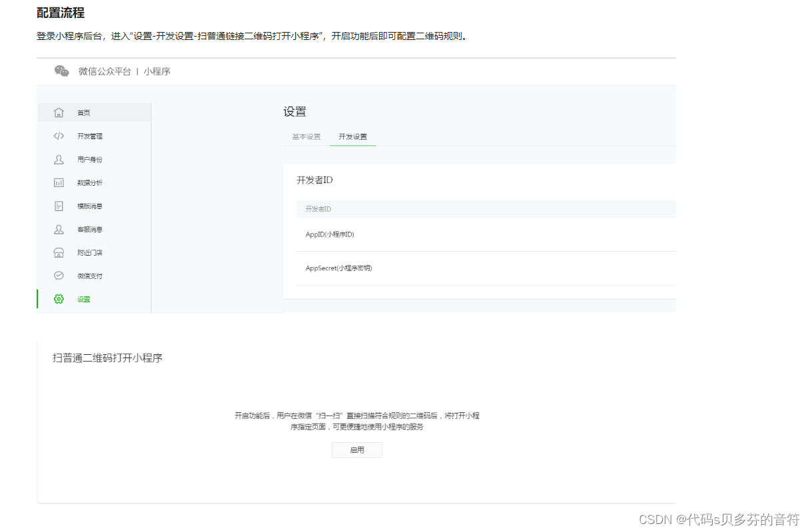
Task: Click the AppSecret(小程序密钥) row label
Action: tap(338, 268)
